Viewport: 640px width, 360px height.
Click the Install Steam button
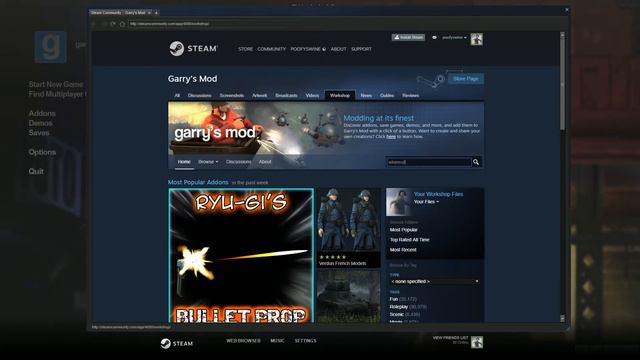pos(408,38)
